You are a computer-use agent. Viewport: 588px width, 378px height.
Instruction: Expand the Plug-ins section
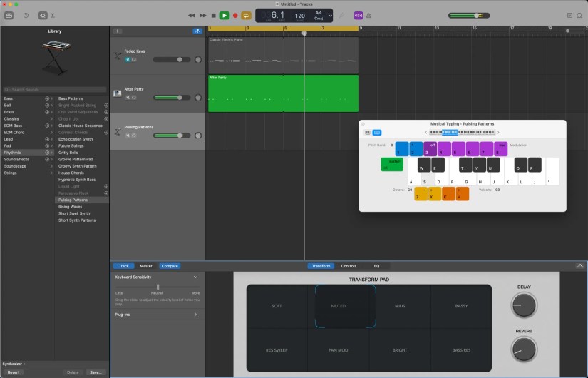(195, 315)
